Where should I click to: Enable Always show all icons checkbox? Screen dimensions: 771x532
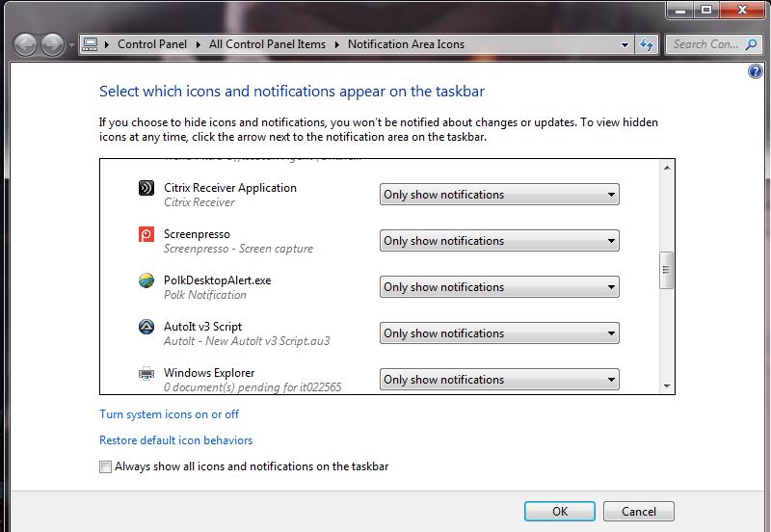[105, 466]
